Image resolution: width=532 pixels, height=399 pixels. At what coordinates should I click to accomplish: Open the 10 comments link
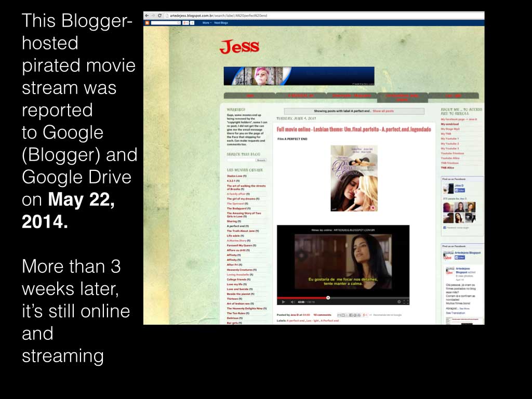point(322,315)
